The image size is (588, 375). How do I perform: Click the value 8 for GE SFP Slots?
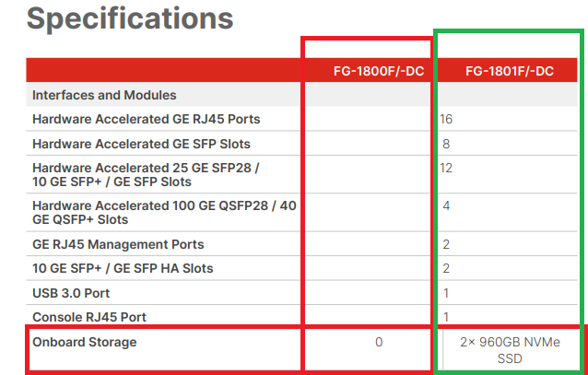pos(446,144)
